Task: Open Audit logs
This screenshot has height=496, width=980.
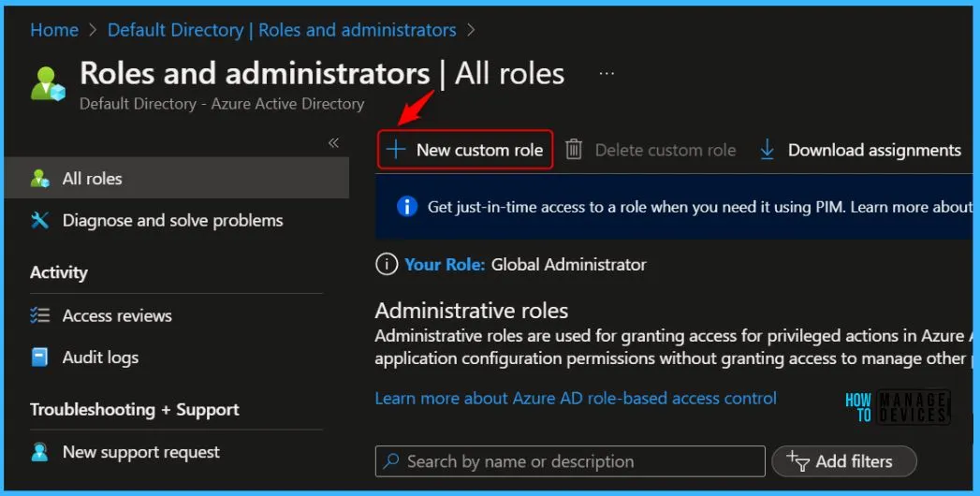Action: 101,357
